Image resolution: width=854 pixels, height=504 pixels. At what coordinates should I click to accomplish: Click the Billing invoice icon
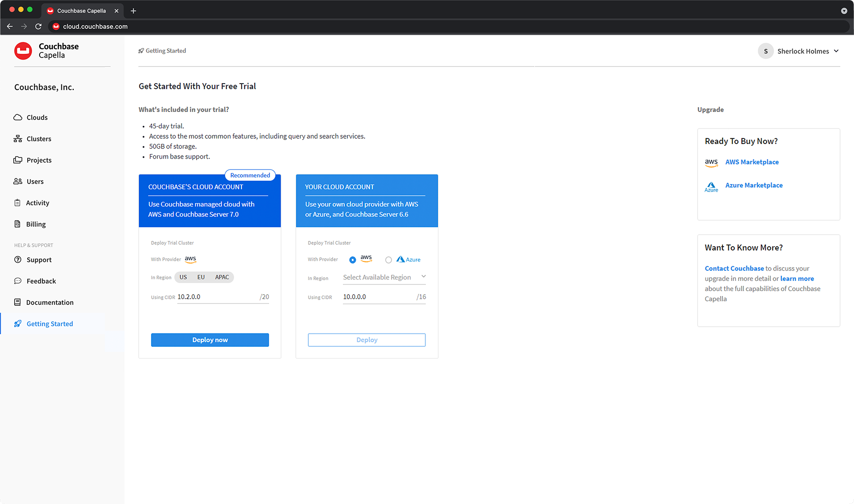pos(17,224)
